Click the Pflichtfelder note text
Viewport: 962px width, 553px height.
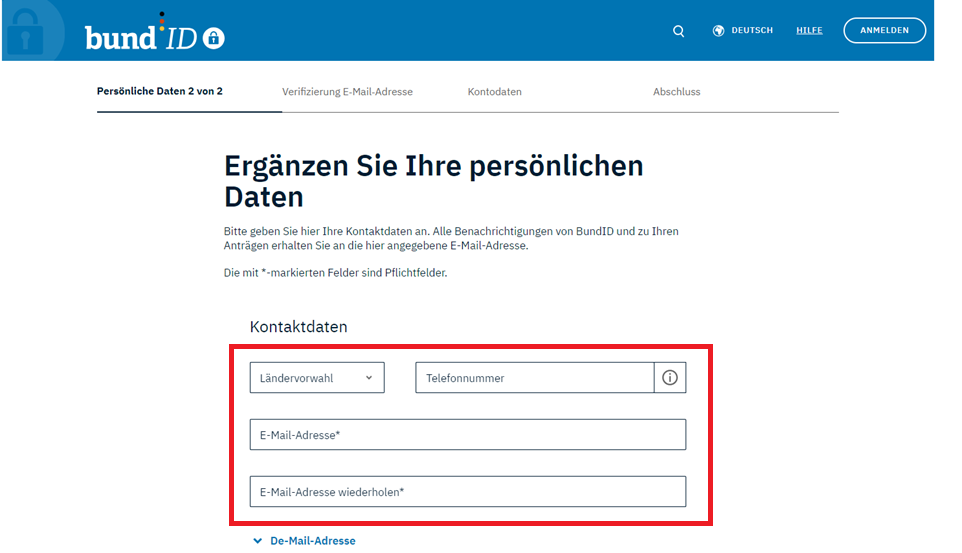pos(335,273)
